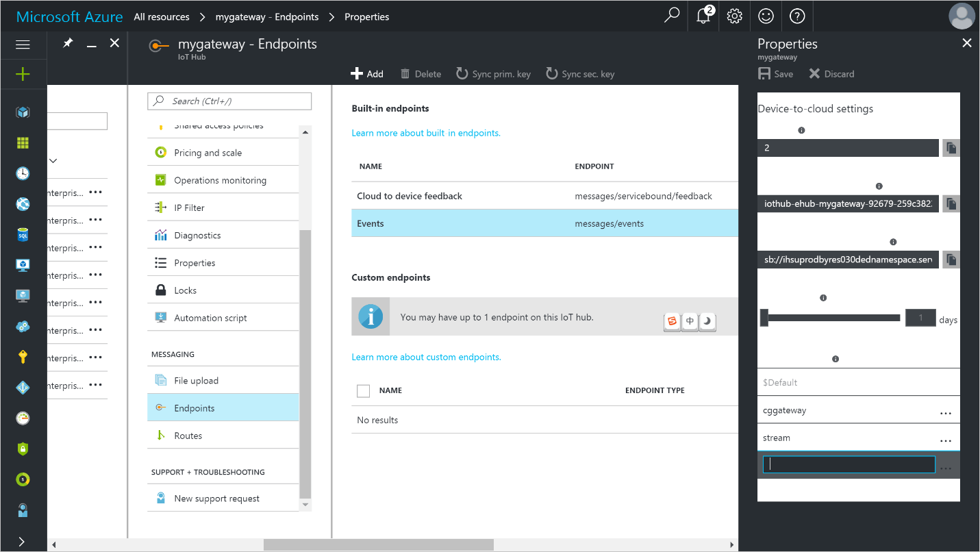Pin the mygateway Endpoints blade

(x=66, y=42)
